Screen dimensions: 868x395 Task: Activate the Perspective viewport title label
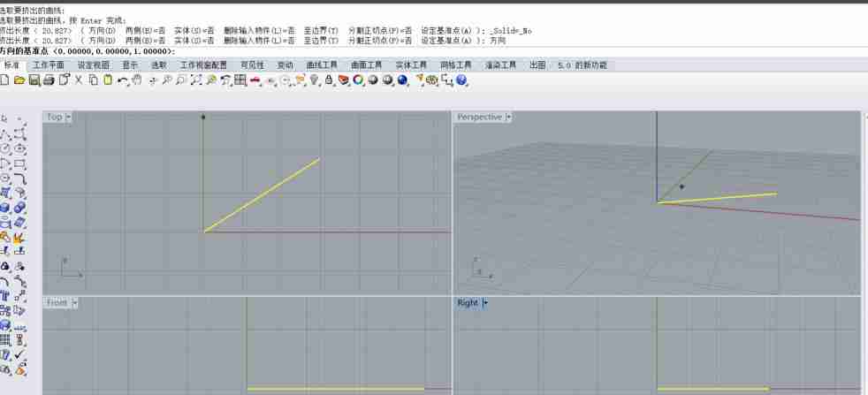(479, 117)
